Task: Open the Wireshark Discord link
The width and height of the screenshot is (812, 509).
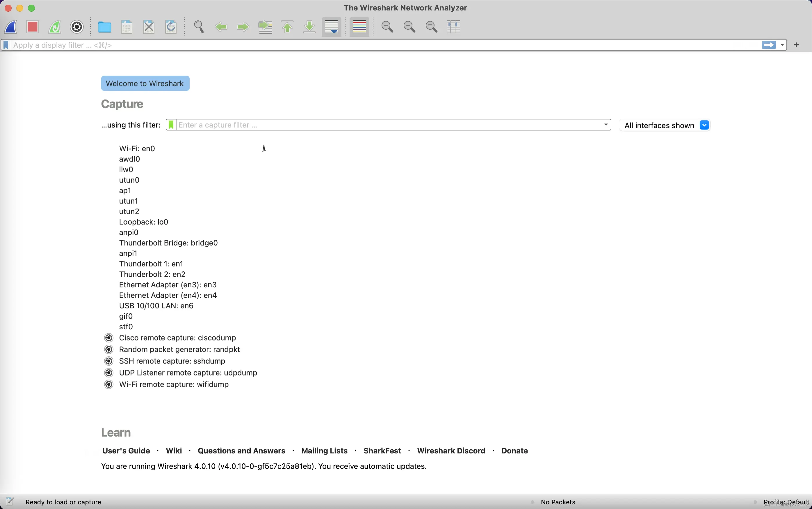Action: [x=451, y=451]
